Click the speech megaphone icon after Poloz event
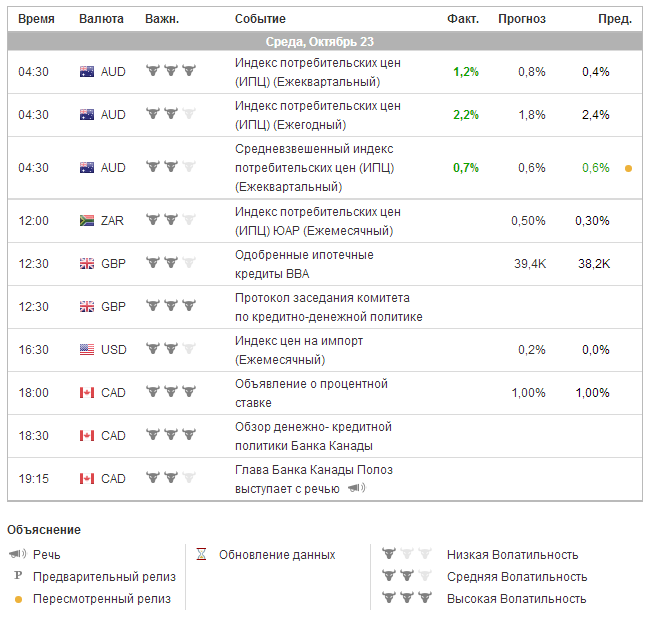Image resolution: width=647 pixels, height=620 pixels. click(356, 488)
